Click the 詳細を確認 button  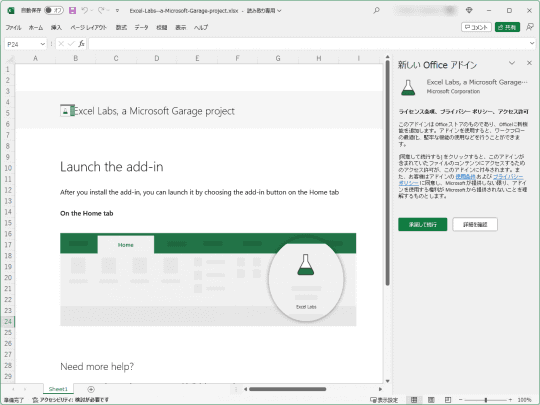(475, 225)
